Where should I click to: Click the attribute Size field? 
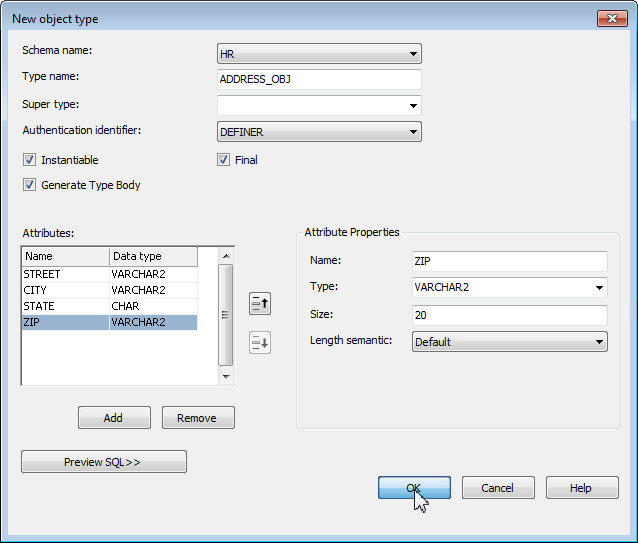[x=509, y=315]
